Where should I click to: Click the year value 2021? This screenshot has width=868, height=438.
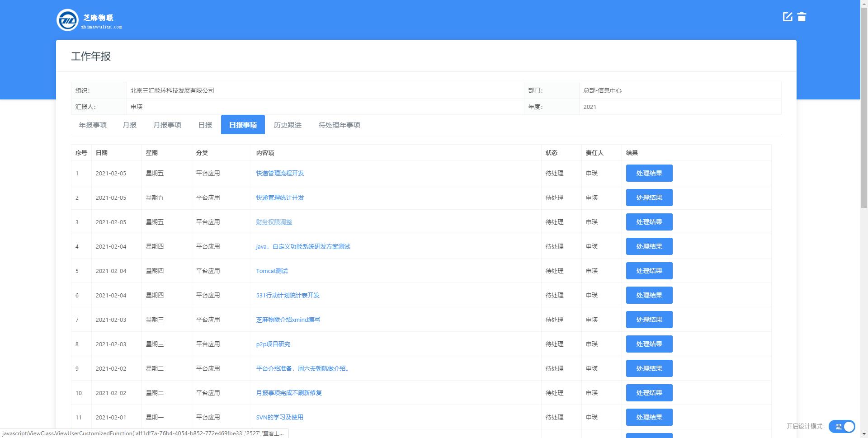[x=590, y=107]
